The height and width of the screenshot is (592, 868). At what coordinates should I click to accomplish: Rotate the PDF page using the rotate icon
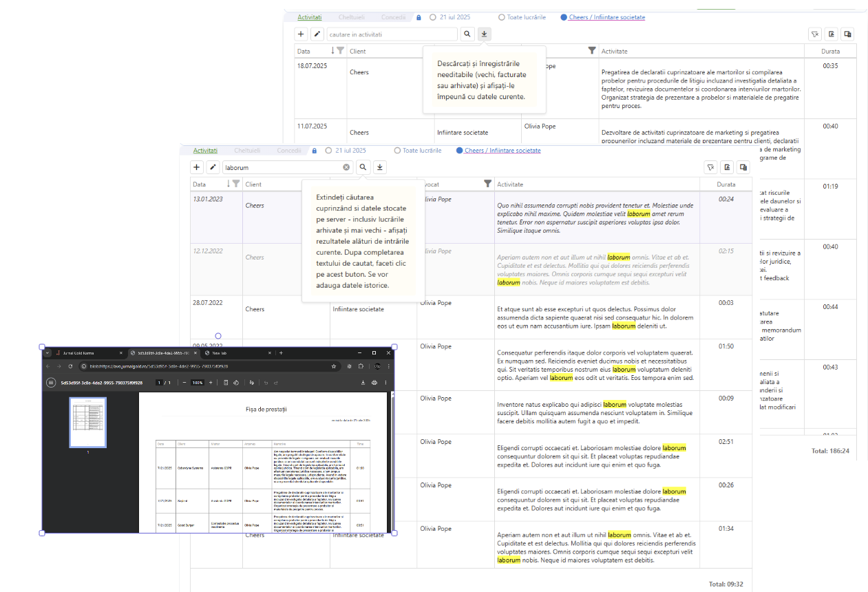click(236, 383)
